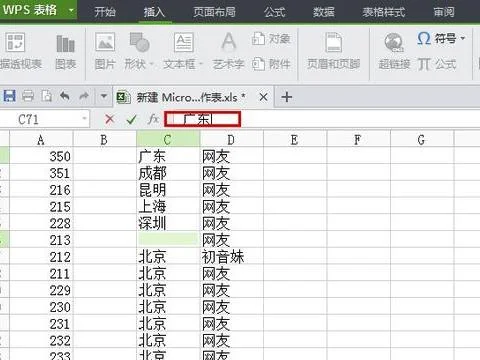Viewport: 480px width, 360px height.
Task: Expand the 文本框 dropdown arrow
Action: (200, 64)
